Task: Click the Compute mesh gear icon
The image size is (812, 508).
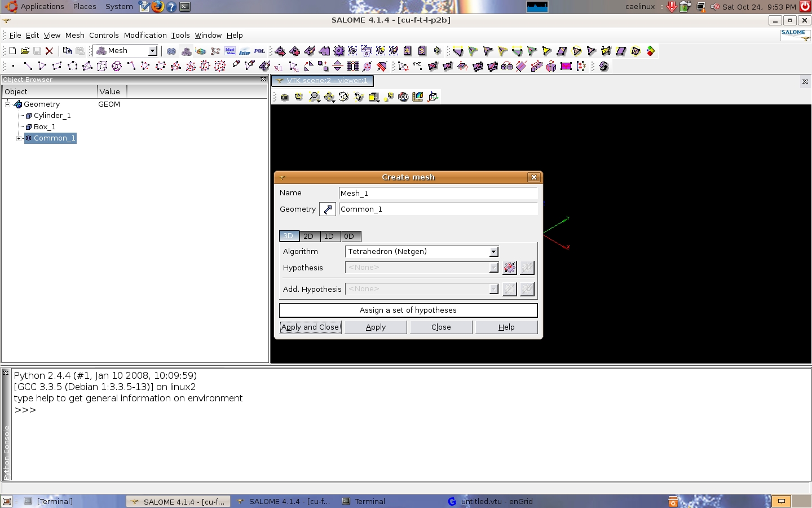Action: click(339, 51)
